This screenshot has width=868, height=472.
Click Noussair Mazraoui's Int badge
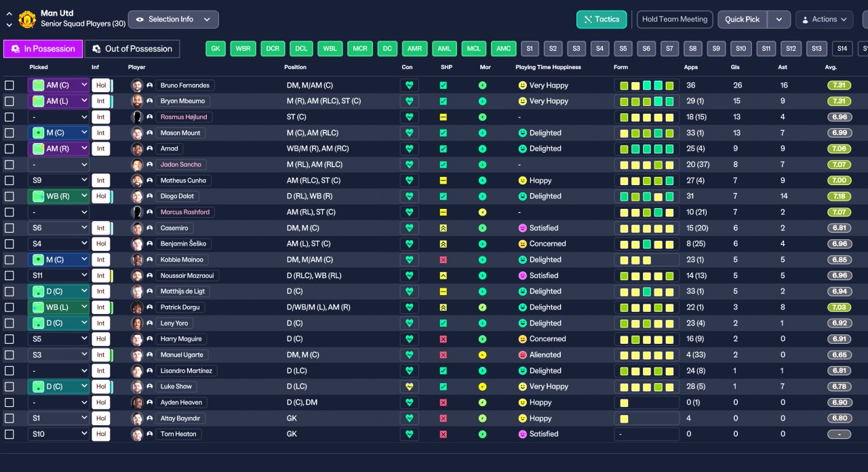pyautogui.click(x=100, y=275)
